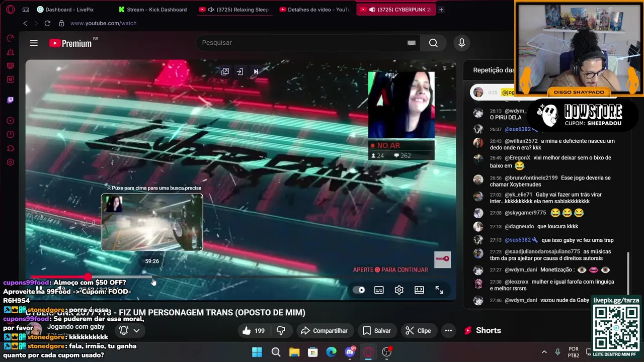The image size is (644, 362).
Task: Open Twitch panel in Opera sidebar
Action: (10, 100)
